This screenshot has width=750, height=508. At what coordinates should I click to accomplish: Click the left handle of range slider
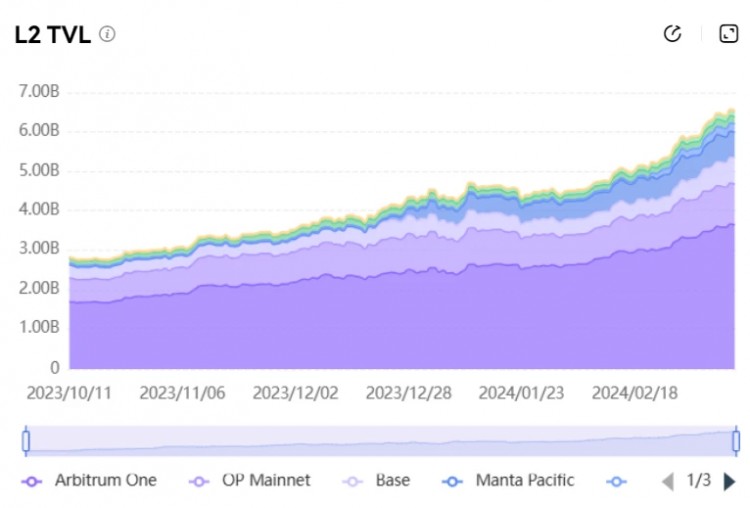click(x=26, y=440)
